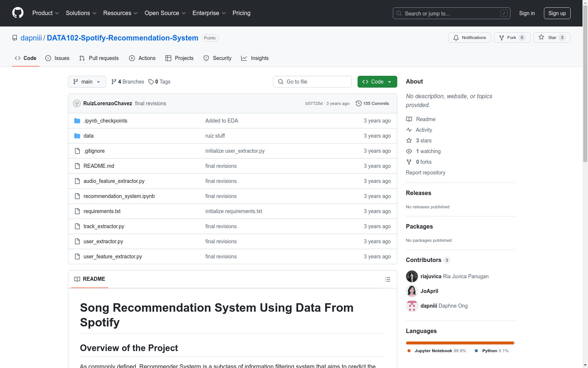
Task: Click the README.md file icon
Action: 77,166
